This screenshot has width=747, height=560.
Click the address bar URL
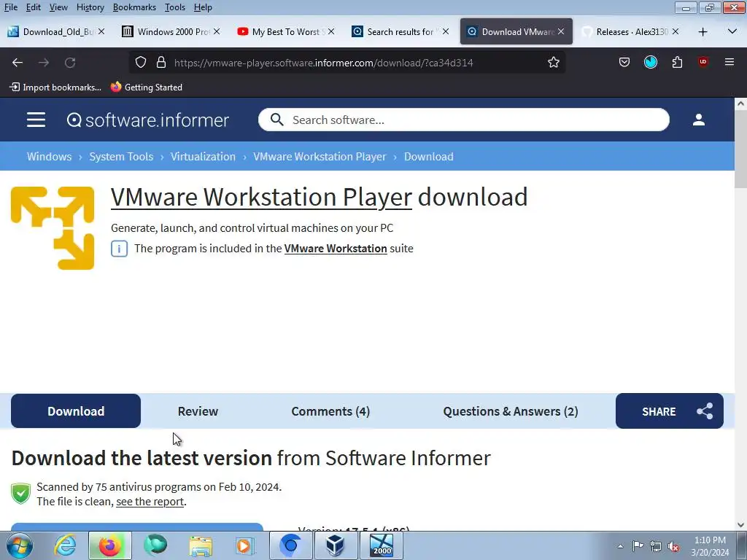[x=323, y=63]
